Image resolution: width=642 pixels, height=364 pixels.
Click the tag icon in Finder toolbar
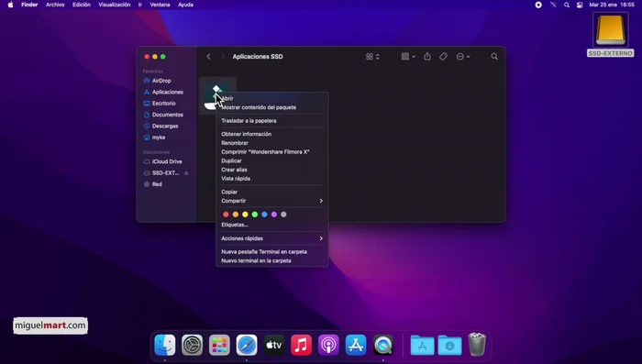443,57
